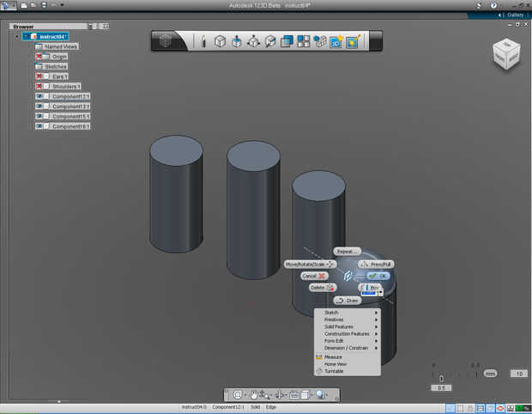Open the ViewCube in the top-right corner
Screen dimensions: 532x414
[505, 53]
